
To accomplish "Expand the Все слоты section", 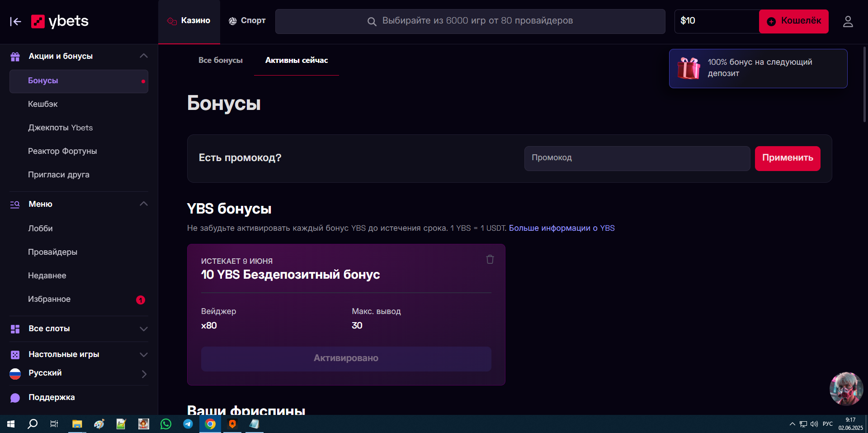I will [144, 329].
